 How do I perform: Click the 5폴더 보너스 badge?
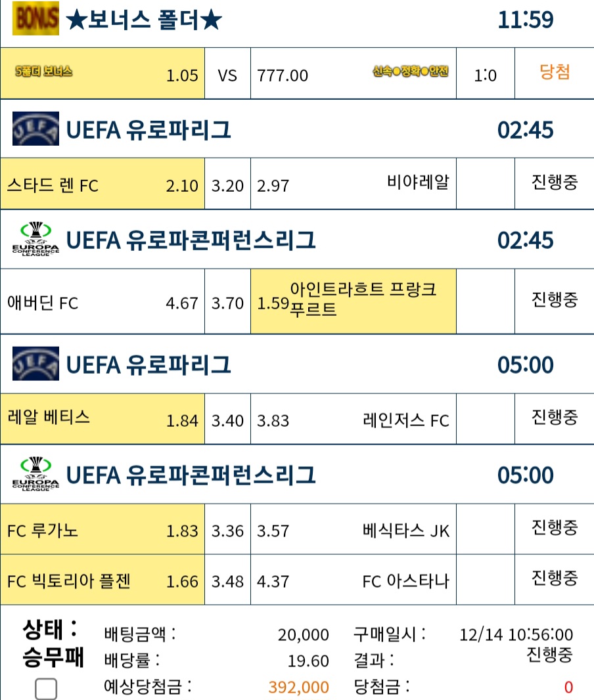pyautogui.click(x=44, y=71)
